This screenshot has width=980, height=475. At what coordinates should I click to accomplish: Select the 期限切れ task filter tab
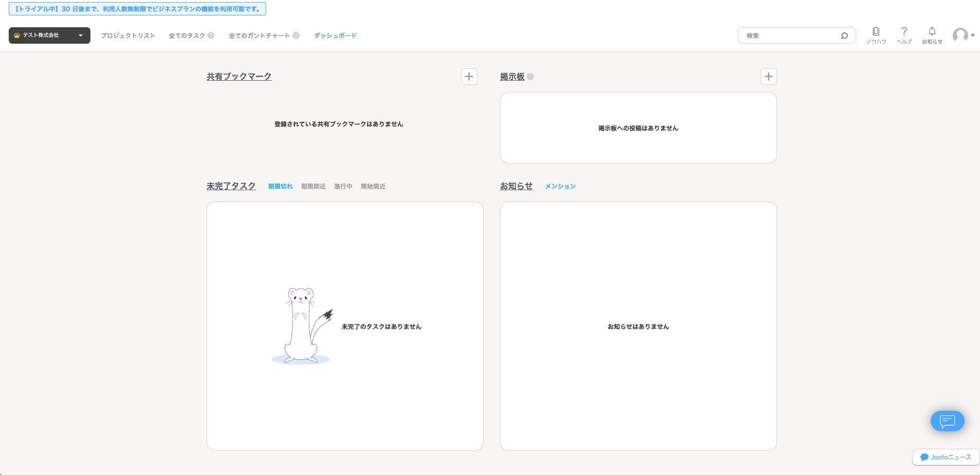pos(280,187)
